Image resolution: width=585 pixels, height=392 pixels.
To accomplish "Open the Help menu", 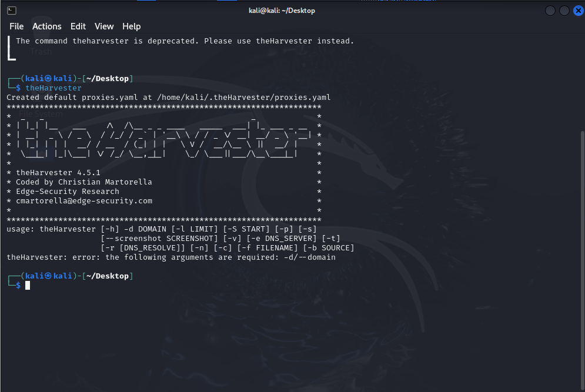I will click(131, 26).
